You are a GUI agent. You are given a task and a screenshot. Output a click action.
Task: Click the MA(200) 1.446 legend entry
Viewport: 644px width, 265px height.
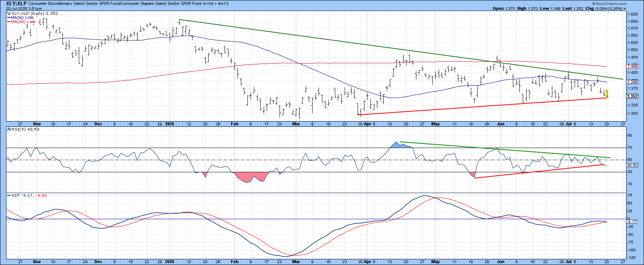(22, 22)
